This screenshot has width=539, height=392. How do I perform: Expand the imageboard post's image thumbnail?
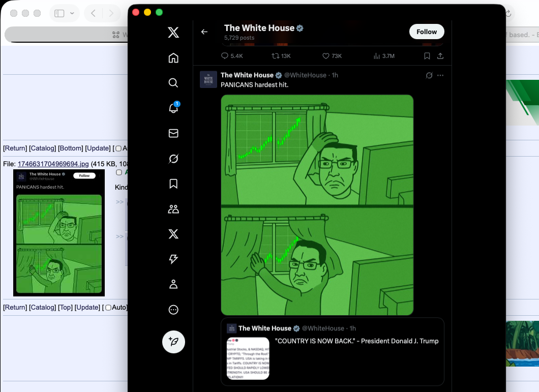click(59, 233)
